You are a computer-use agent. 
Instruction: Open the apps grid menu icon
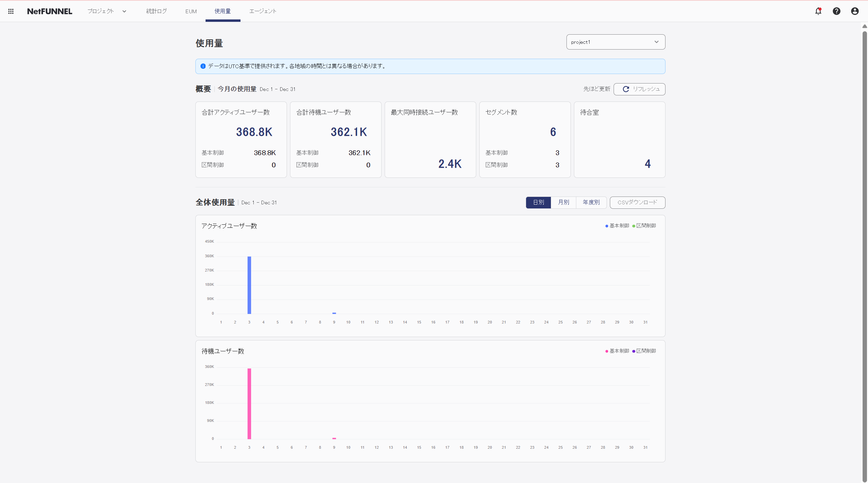tap(11, 11)
